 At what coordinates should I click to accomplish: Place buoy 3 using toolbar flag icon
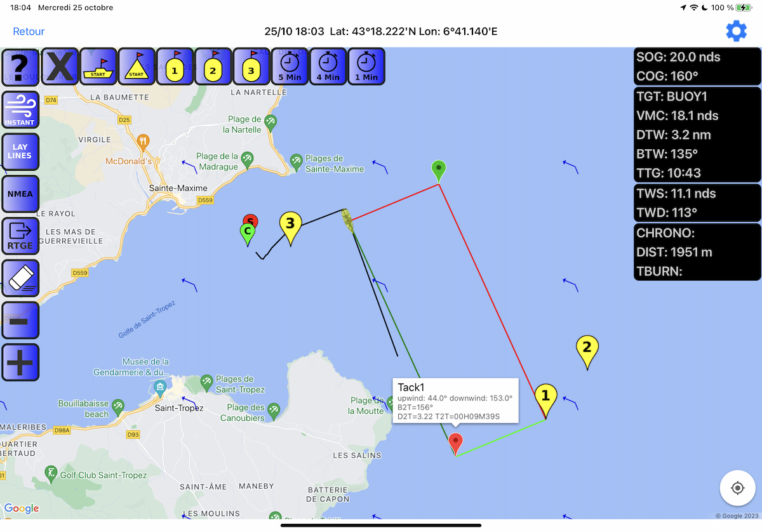click(x=251, y=67)
